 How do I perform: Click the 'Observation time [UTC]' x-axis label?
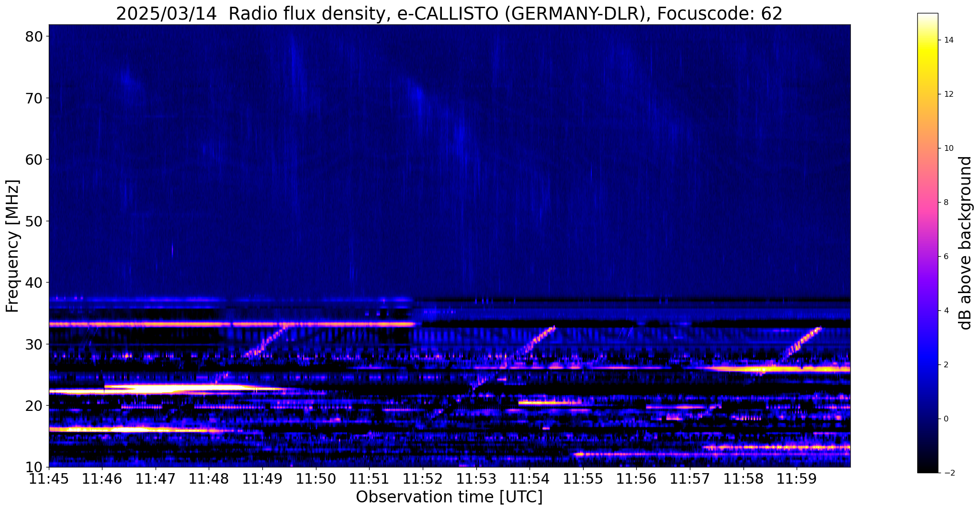pos(449,497)
